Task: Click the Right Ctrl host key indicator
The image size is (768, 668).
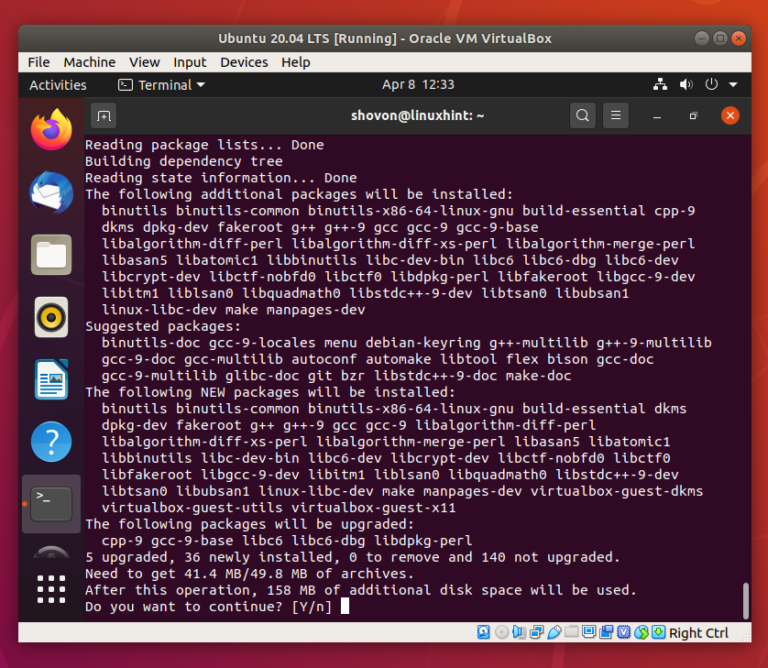Action: pos(698,633)
